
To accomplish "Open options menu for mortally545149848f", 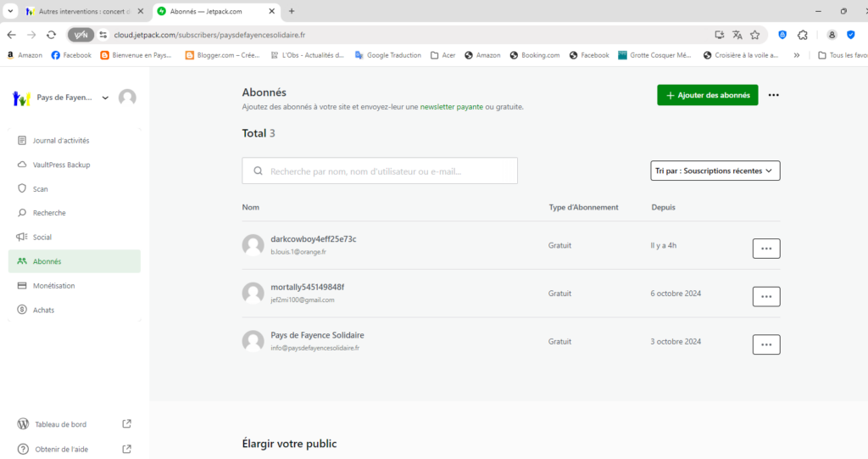I will point(766,297).
